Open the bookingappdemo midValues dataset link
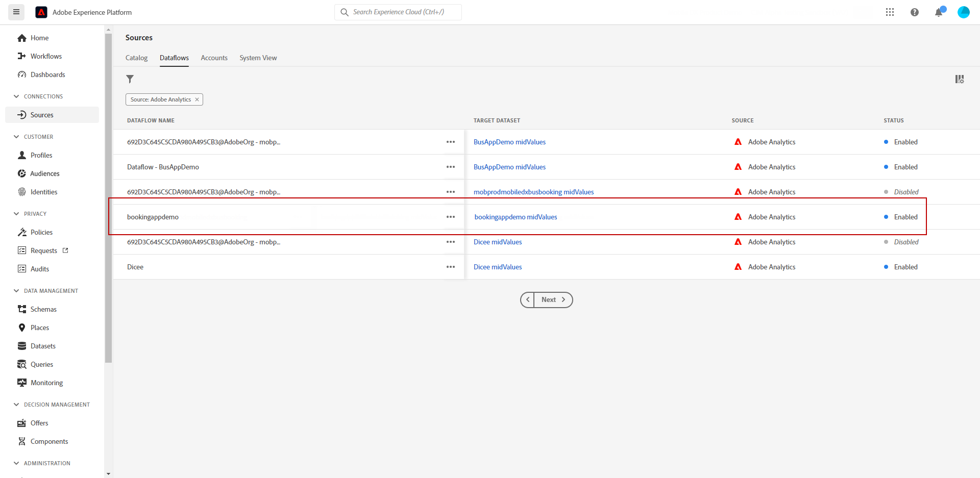This screenshot has height=478, width=980. coord(516,217)
